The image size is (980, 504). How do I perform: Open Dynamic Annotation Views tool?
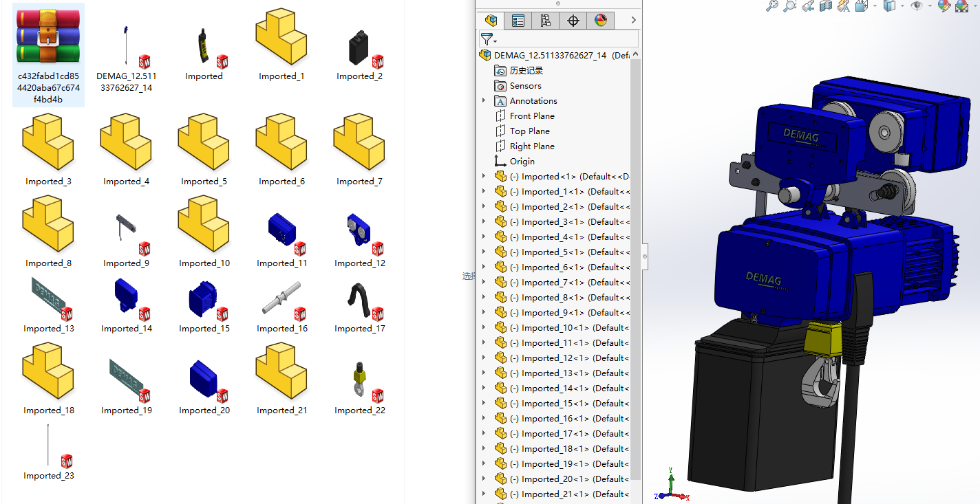pos(844,6)
